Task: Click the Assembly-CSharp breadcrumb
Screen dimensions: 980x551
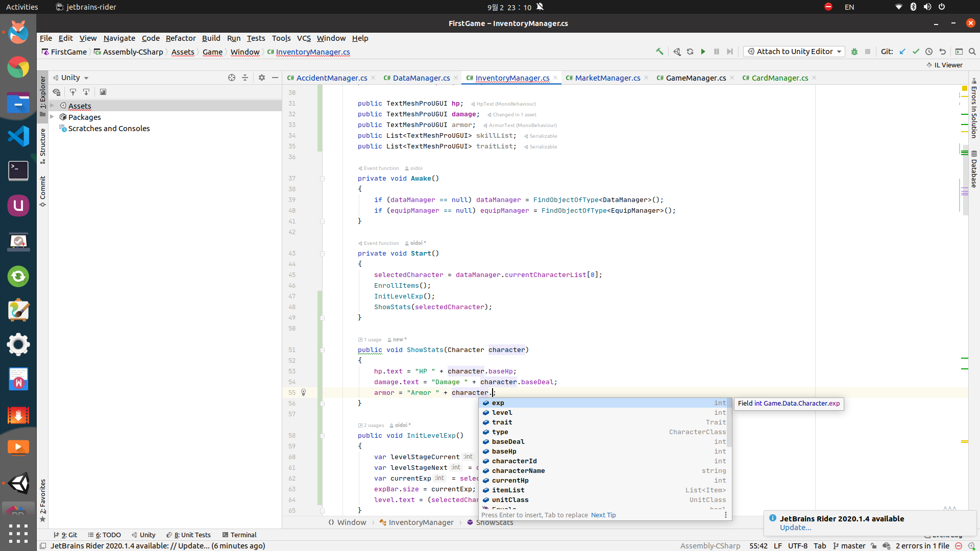Action: click(x=129, y=52)
